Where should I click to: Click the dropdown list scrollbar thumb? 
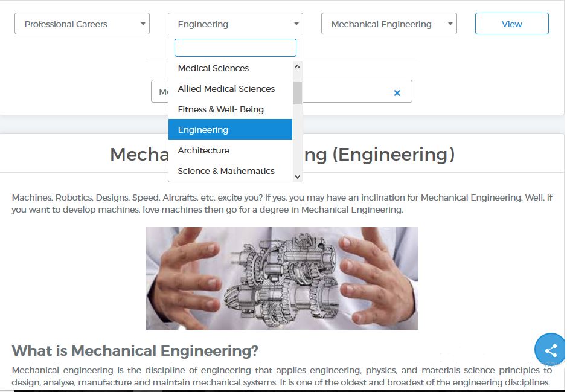point(297,93)
